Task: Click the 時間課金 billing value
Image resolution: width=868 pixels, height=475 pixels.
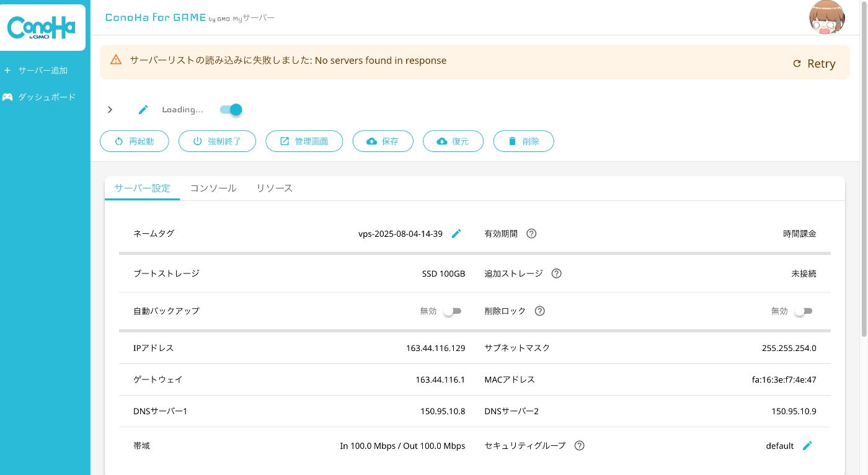Action: pos(800,234)
